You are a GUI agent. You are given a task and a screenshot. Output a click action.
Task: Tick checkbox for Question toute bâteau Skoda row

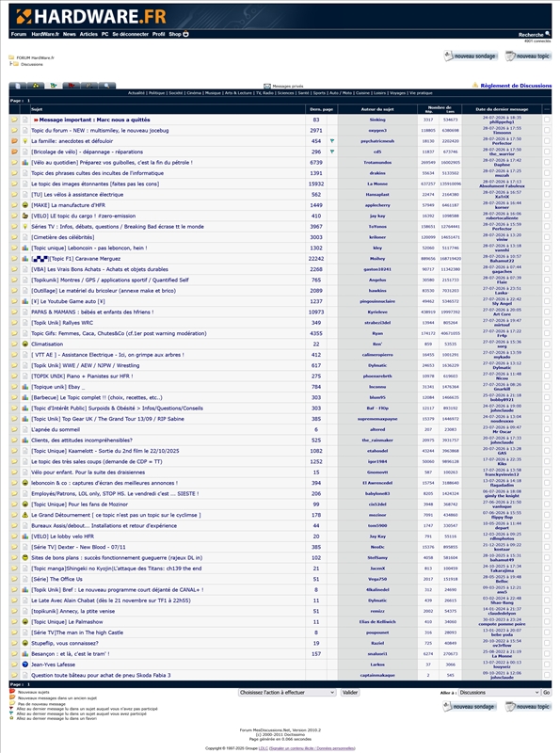547,675
